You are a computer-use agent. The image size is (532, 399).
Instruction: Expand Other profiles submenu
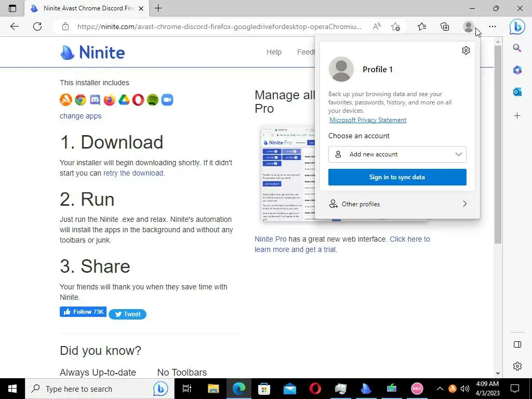pos(397,204)
